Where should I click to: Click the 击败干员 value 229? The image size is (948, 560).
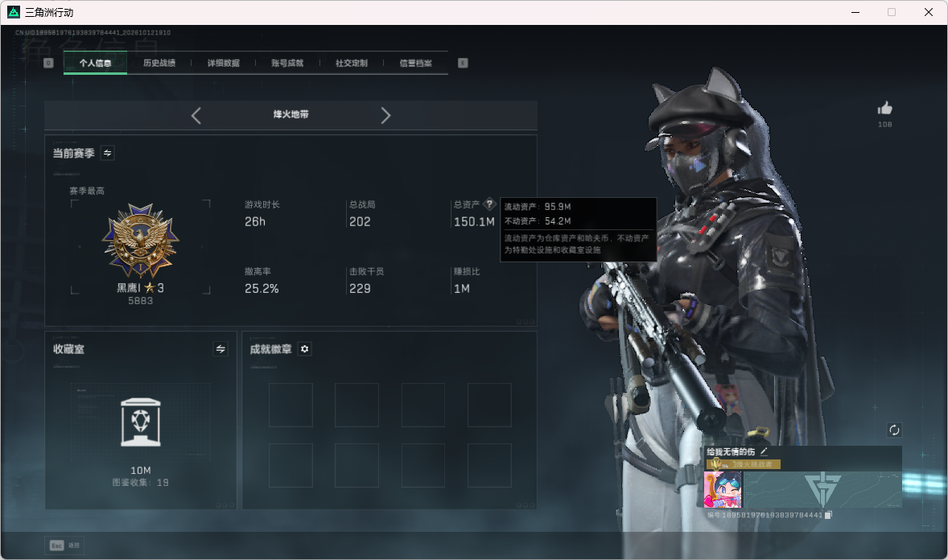click(360, 289)
